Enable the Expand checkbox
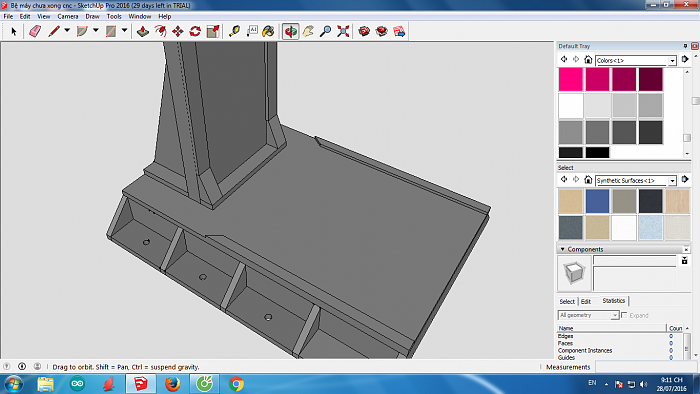This screenshot has width=700, height=394. (624, 315)
